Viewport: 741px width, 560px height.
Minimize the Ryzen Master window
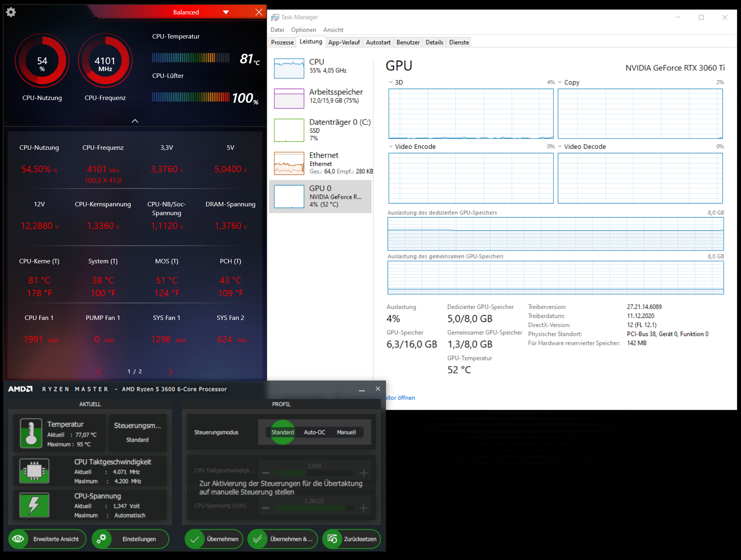coord(362,389)
